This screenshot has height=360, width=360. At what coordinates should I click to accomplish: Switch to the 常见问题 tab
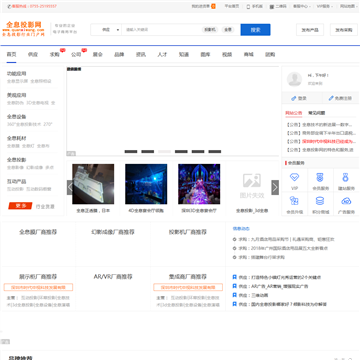click(317, 113)
